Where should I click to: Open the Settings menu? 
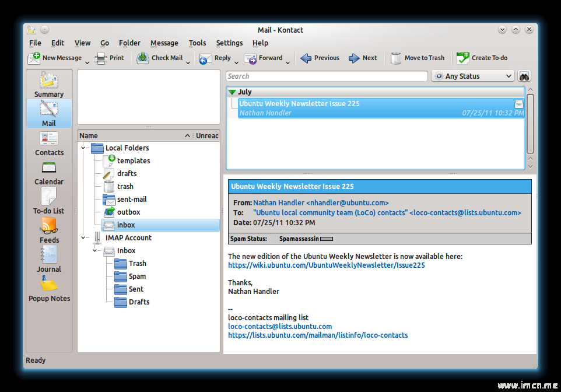(229, 43)
